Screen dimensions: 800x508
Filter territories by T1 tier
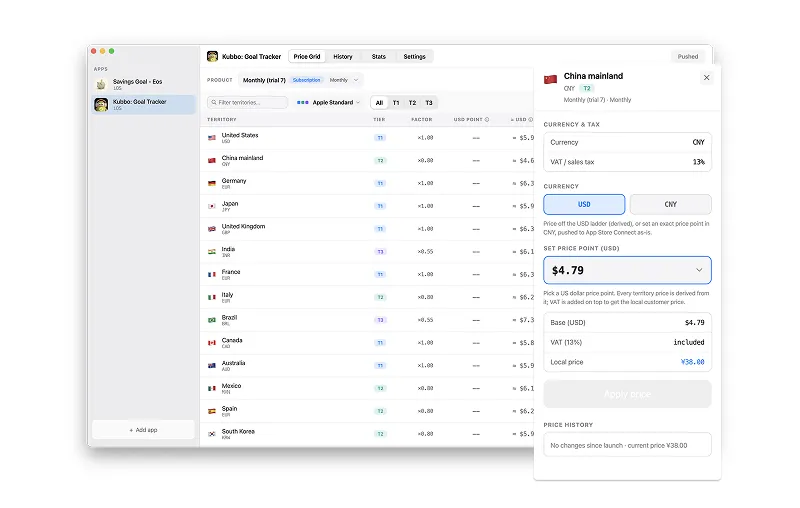(x=395, y=103)
